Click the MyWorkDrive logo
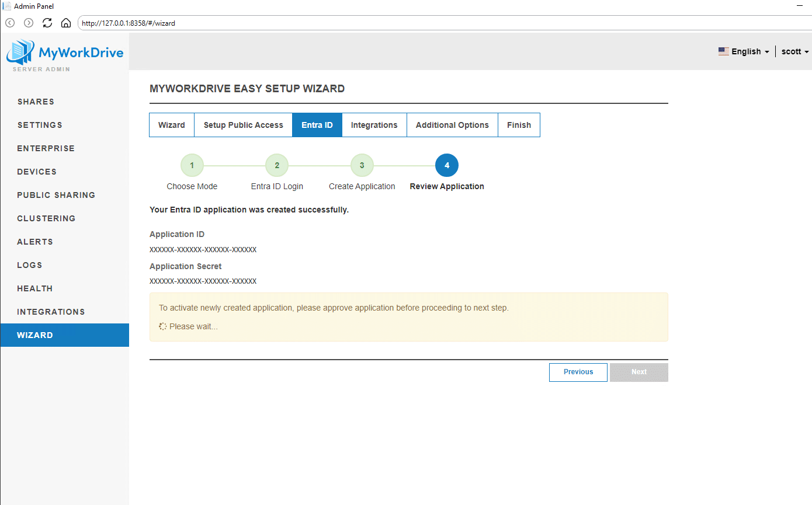Image resolution: width=812 pixels, height=505 pixels. point(65,55)
